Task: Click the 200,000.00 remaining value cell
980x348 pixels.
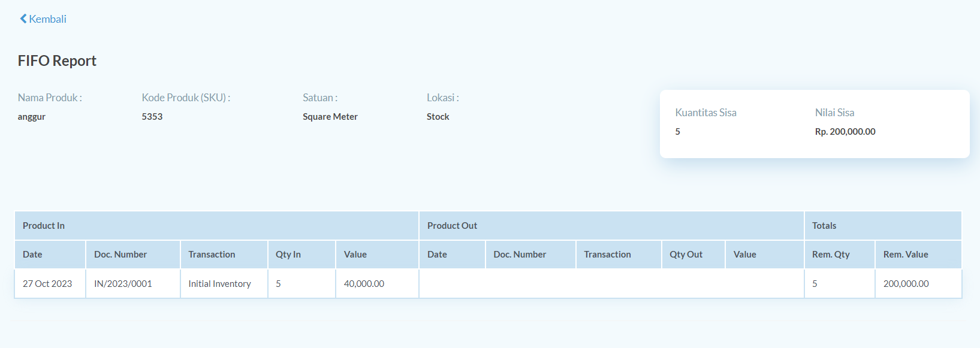Action: (918, 284)
